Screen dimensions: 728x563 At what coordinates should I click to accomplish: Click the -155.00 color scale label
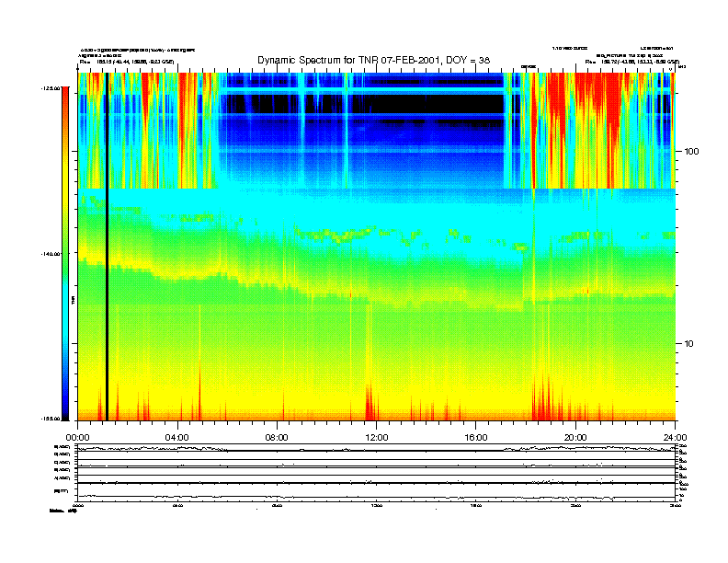tap(51, 419)
